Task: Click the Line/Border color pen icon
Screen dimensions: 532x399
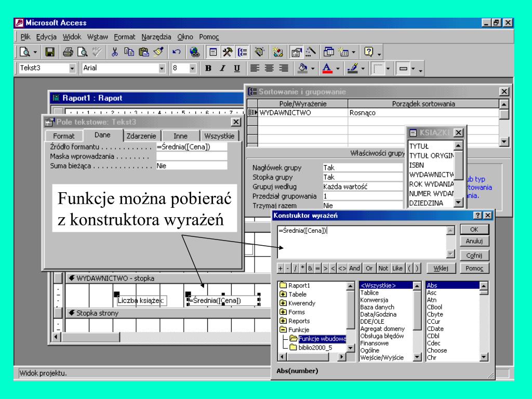Action: 353,68
